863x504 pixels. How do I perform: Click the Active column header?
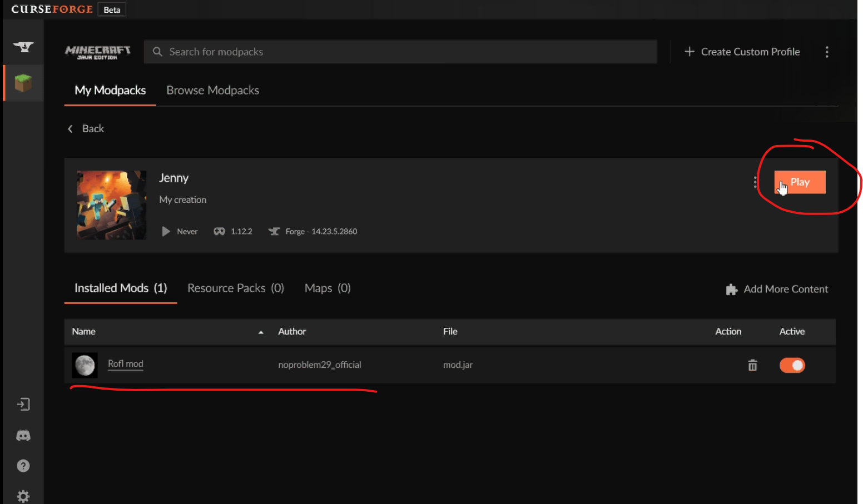(792, 331)
